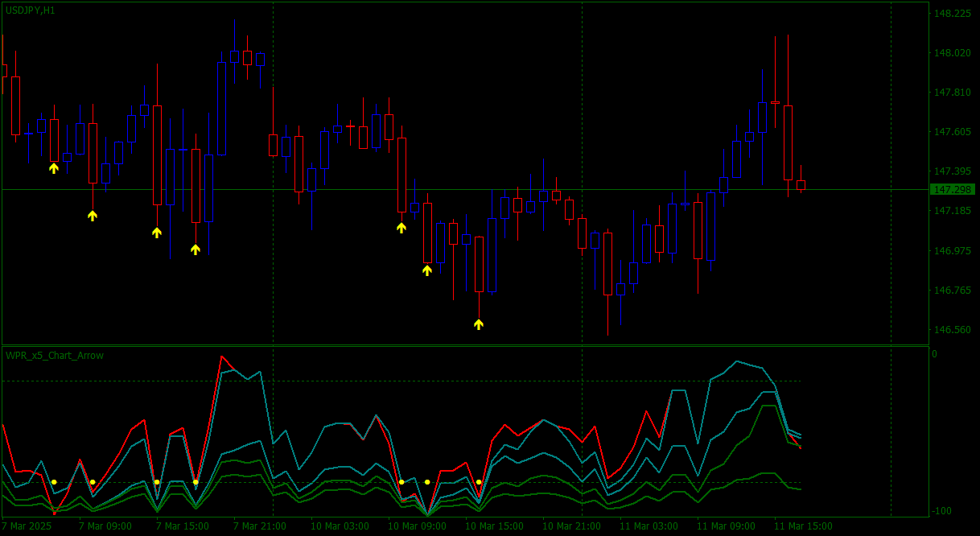The height and width of the screenshot is (536, 980).
Task: Select the WPR_x5_Chart_Arrow indicator label
Action: click(55, 355)
